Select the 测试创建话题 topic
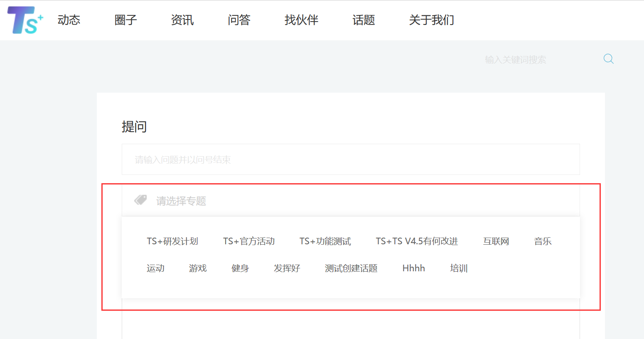Viewport: 644px width, 339px height. tap(351, 268)
